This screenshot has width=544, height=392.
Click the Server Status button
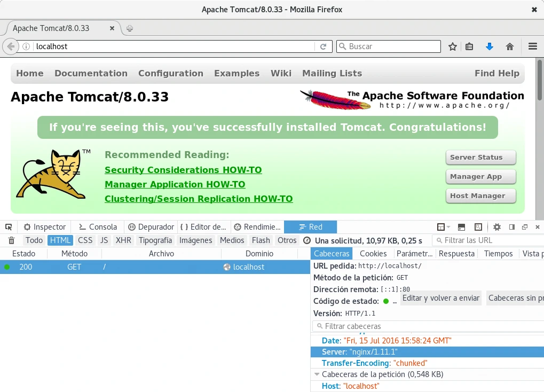tap(480, 158)
